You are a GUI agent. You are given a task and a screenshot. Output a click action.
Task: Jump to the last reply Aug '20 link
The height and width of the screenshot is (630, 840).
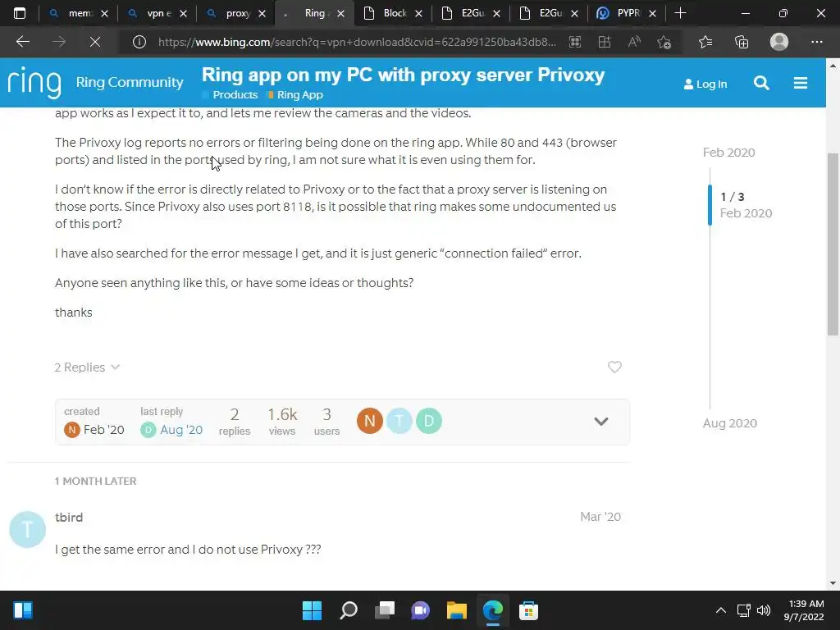pos(181,430)
